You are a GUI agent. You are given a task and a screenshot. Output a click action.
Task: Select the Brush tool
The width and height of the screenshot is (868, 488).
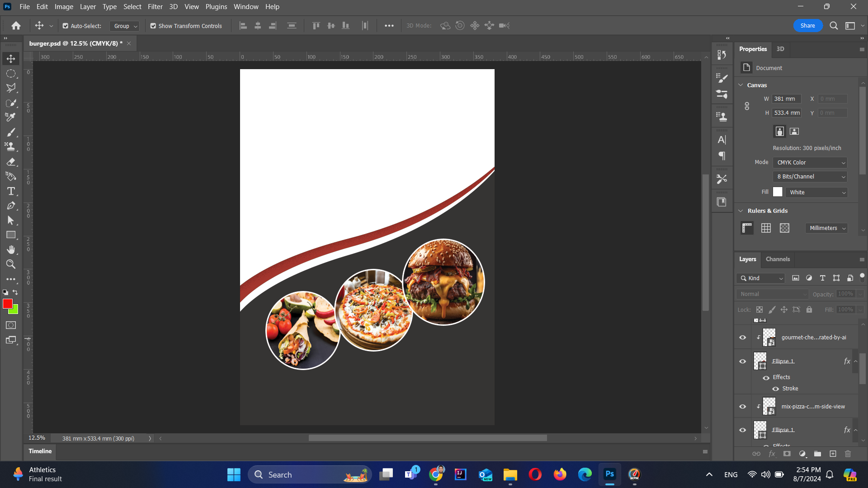pyautogui.click(x=11, y=132)
